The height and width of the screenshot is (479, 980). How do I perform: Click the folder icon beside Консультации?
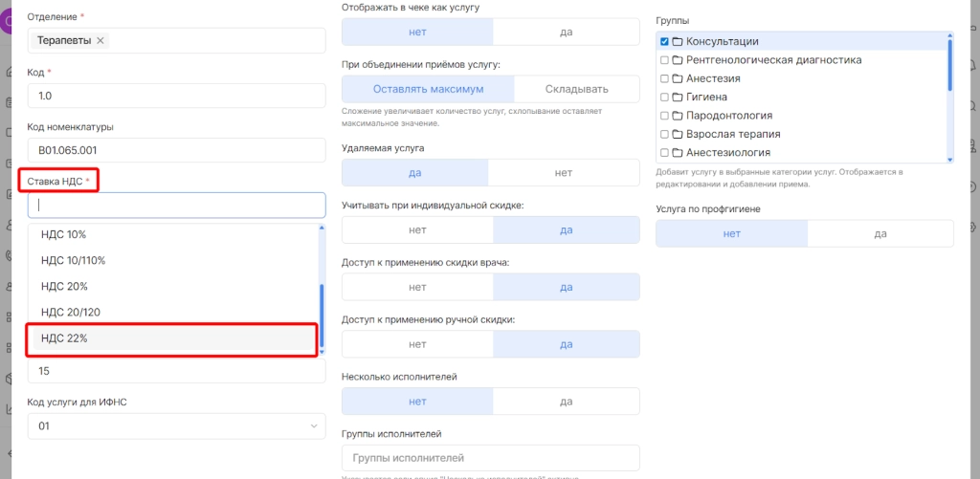[677, 42]
